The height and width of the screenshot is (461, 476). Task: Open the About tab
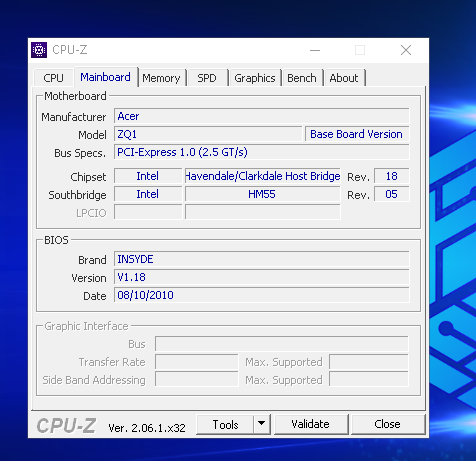[x=344, y=78]
